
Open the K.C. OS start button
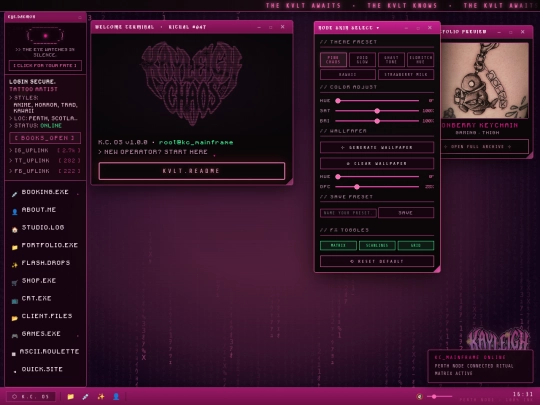31,396
